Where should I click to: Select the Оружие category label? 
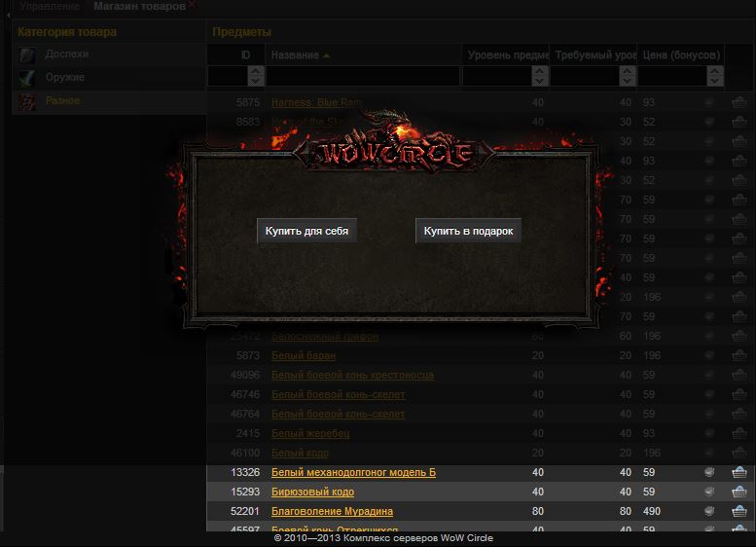tap(65, 77)
